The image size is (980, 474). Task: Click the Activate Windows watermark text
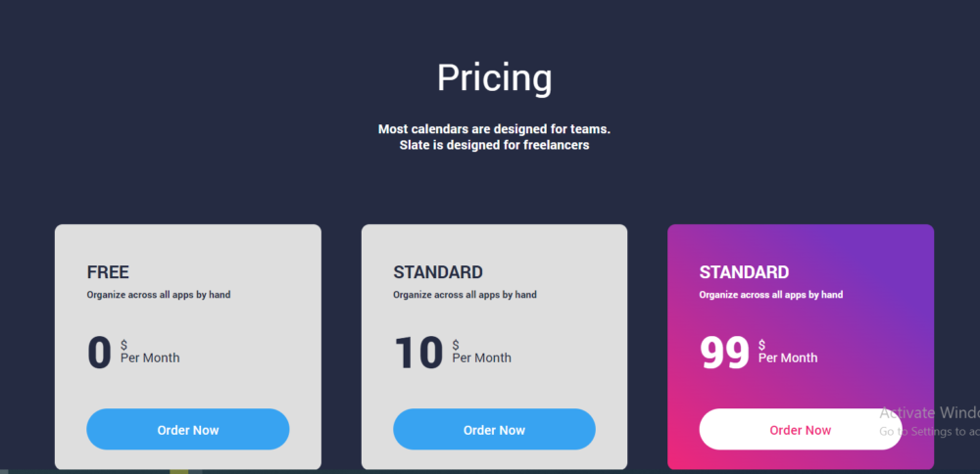pyautogui.click(x=928, y=412)
